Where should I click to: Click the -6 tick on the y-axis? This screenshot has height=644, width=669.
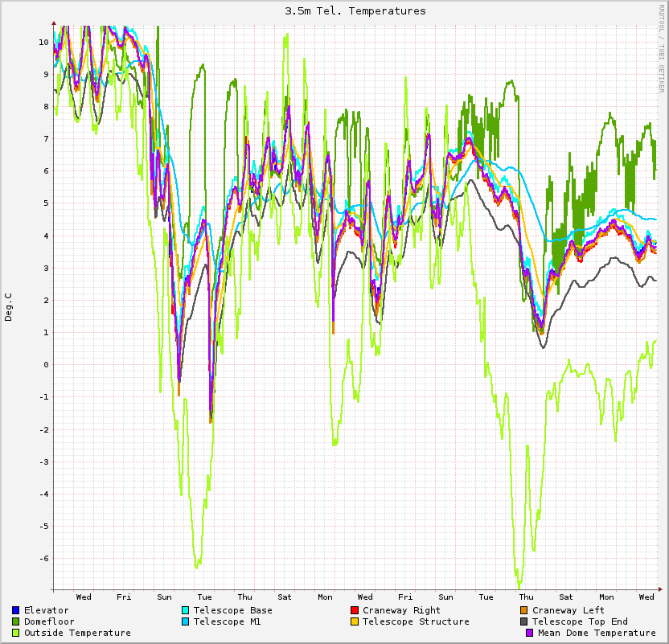pyautogui.click(x=44, y=558)
